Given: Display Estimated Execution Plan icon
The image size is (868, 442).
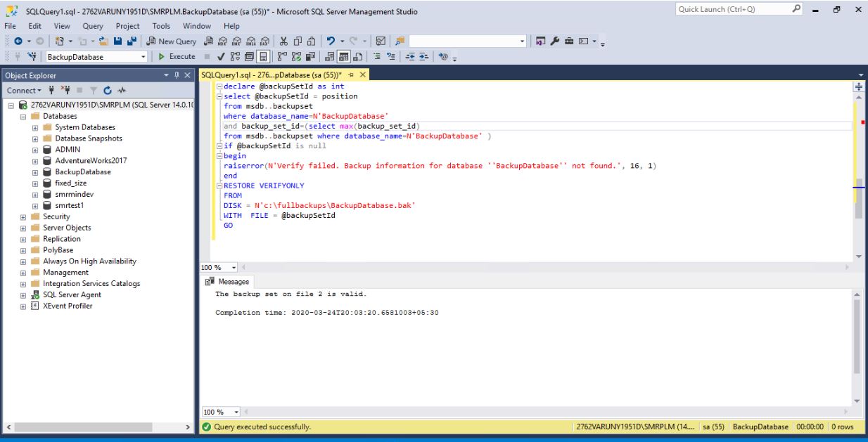Looking at the screenshot, I should tap(235, 57).
